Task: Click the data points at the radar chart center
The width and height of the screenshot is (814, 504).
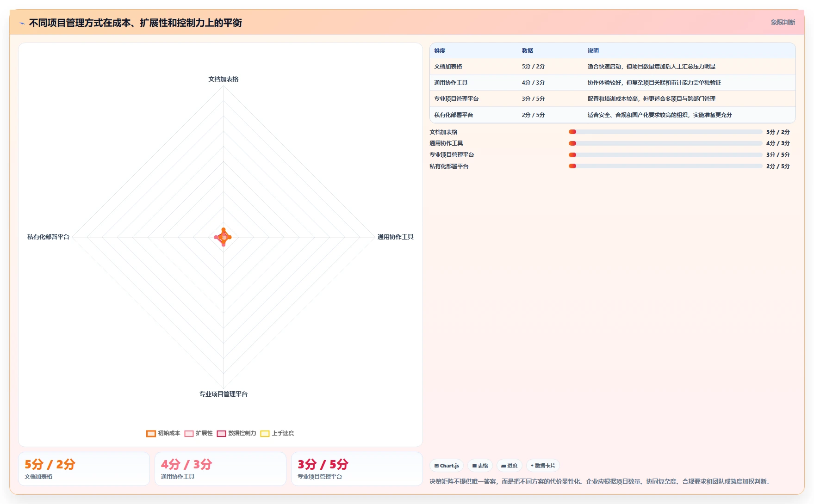Action: tap(224, 237)
